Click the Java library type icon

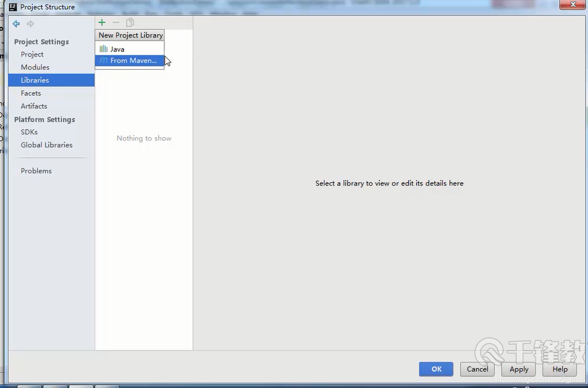tap(104, 49)
